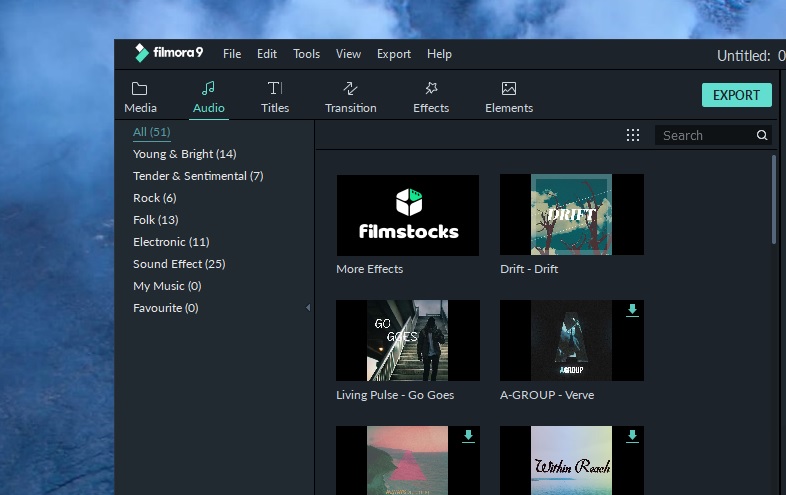
Task: Select the Within Reach album thumbnail
Action: (x=571, y=460)
